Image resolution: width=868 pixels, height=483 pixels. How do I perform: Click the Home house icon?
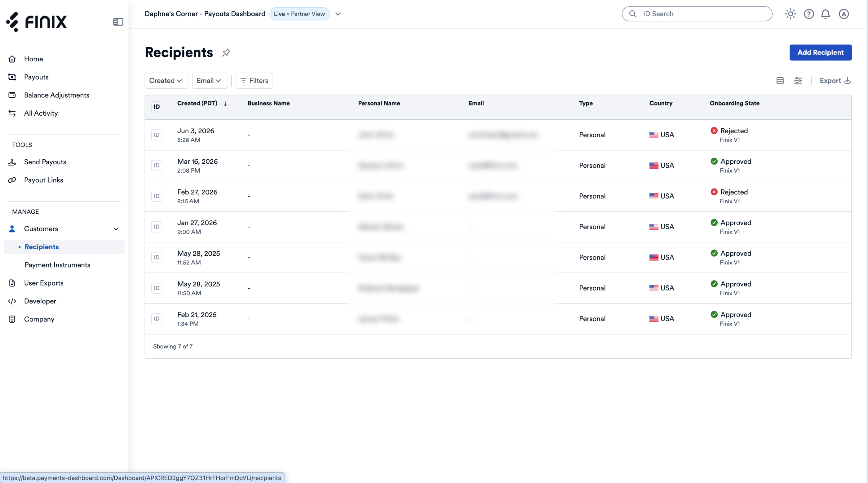pos(12,59)
